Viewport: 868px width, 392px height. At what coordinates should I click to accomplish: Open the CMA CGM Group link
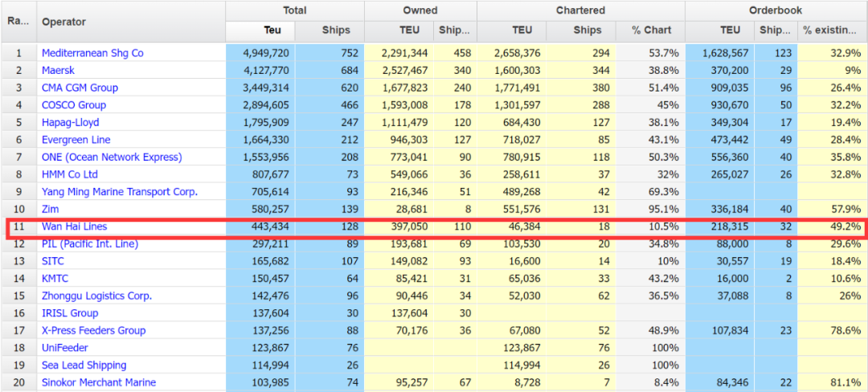[x=80, y=88]
